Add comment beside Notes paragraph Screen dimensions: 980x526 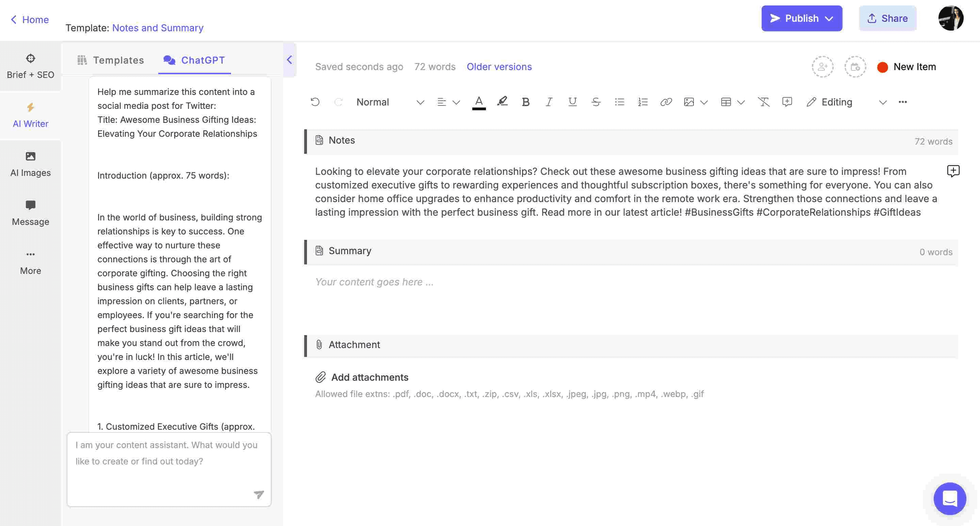pyautogui.click(x=953, y=171)
